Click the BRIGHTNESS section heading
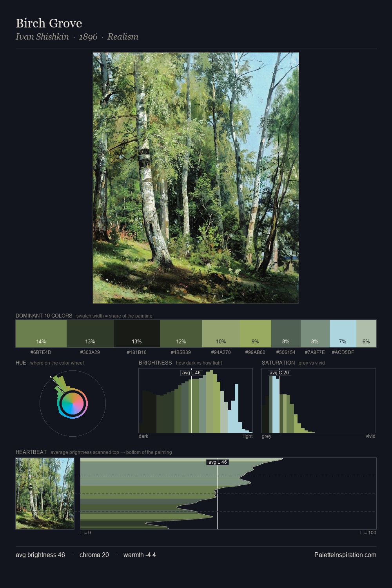The image size is (392, 588). 155,363
